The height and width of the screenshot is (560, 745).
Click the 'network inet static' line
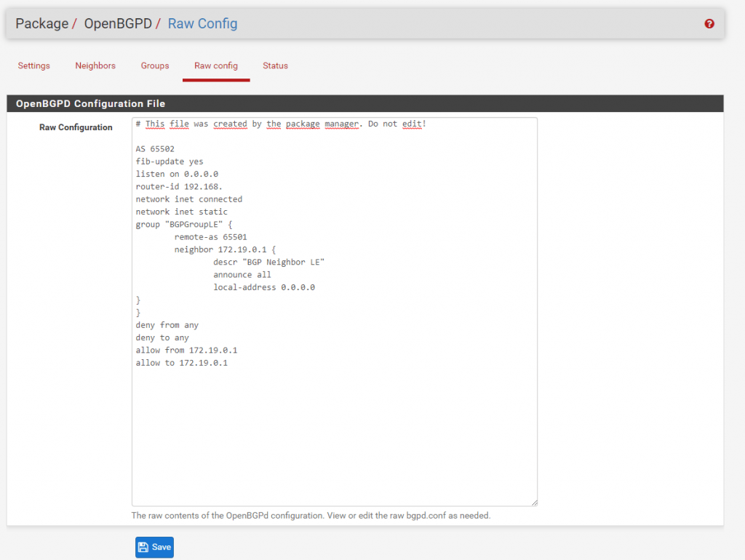(x=181, y=212)
